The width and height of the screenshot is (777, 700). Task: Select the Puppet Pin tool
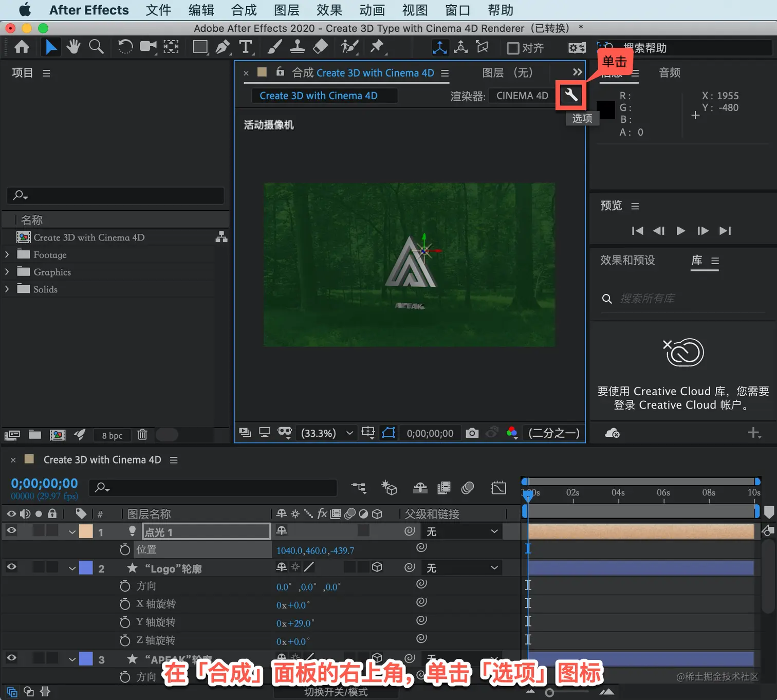(x=377, y=47)
